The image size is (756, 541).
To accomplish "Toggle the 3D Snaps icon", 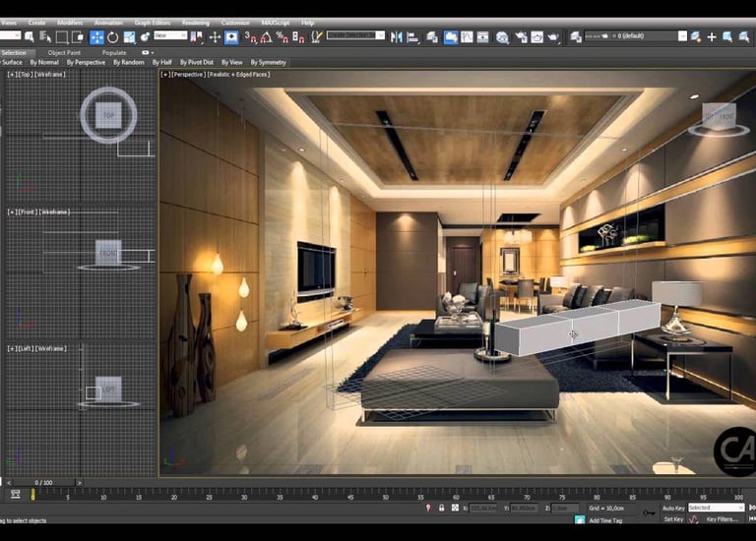I will point(251,37).
